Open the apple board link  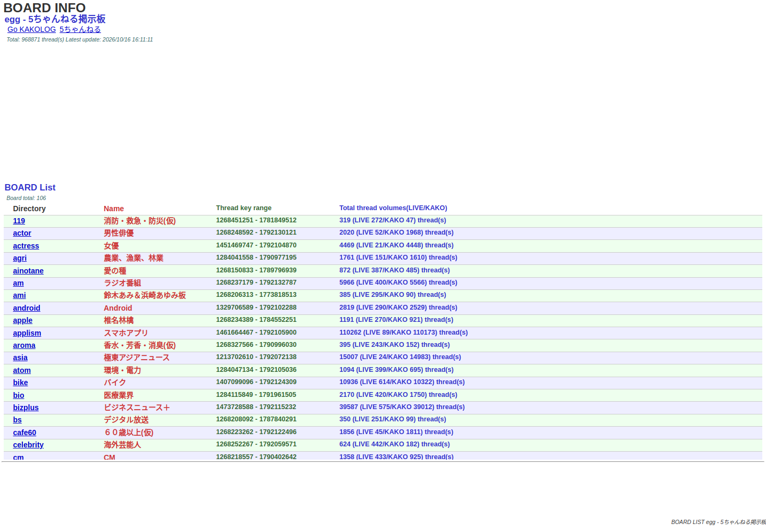pyautogui.click(x=23, y=320)
